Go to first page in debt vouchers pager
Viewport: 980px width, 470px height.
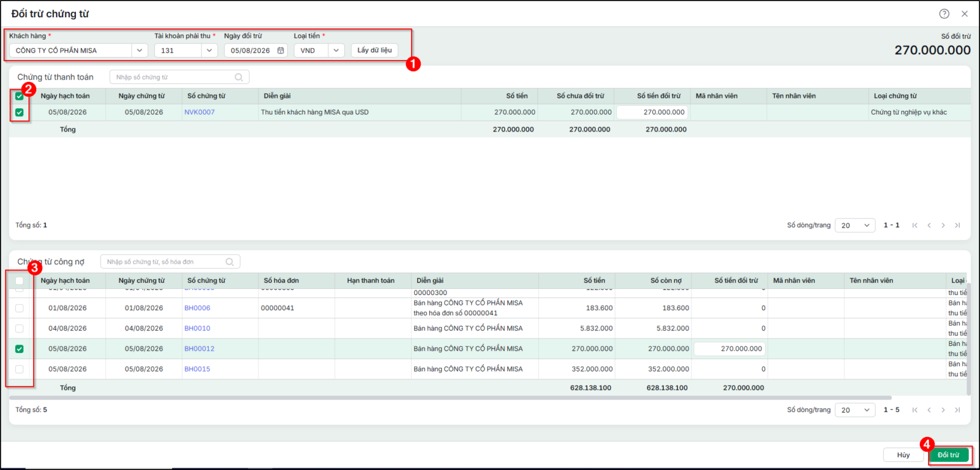914,410
